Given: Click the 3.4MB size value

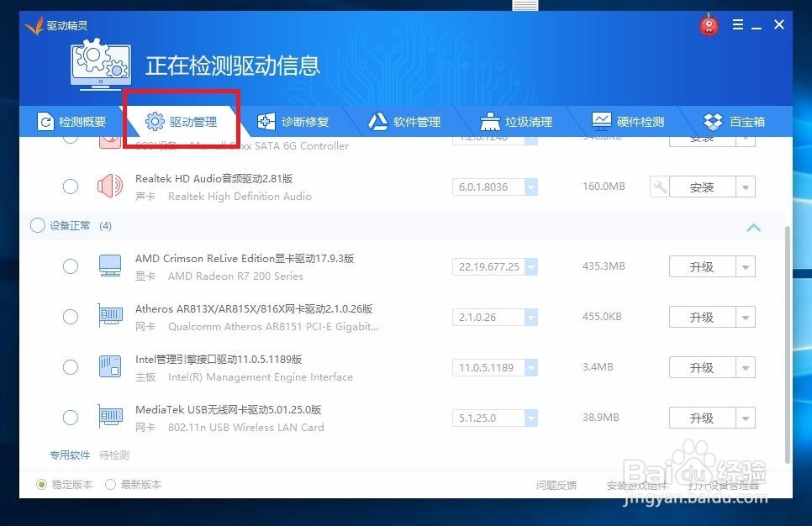Looking at the screenshot, I should 598,367.
